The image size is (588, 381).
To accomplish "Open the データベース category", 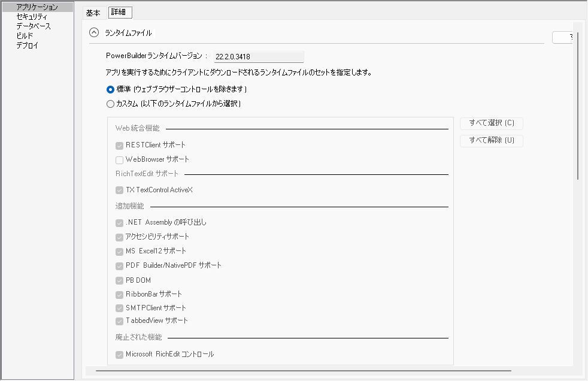I will click(x=34, y=26).
